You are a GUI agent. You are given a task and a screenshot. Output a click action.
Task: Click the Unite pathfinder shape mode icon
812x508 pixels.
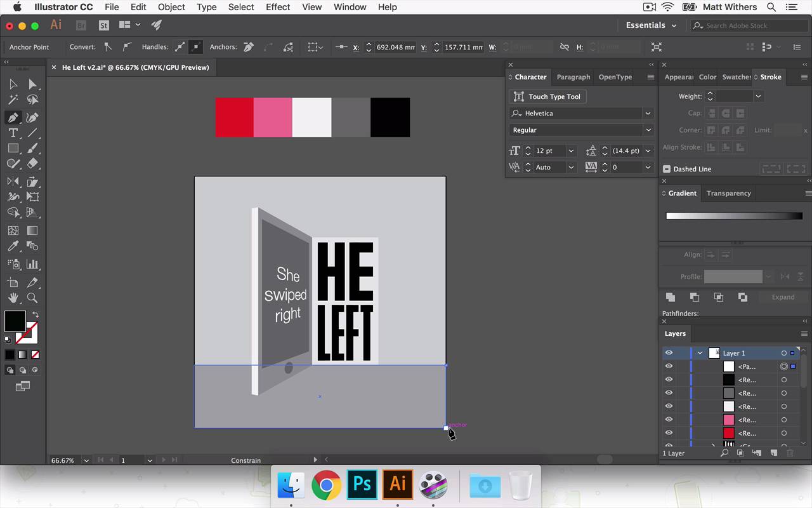(x=671, y=297)
